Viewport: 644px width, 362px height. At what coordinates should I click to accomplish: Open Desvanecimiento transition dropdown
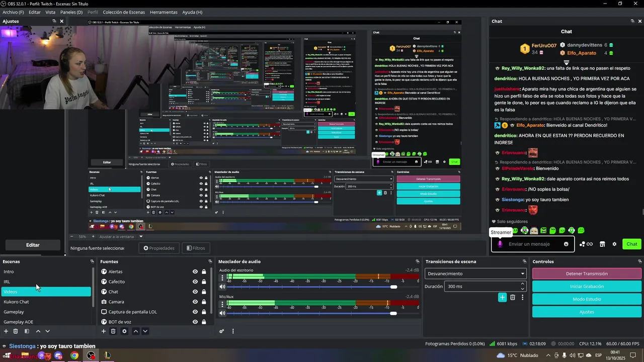475,274
